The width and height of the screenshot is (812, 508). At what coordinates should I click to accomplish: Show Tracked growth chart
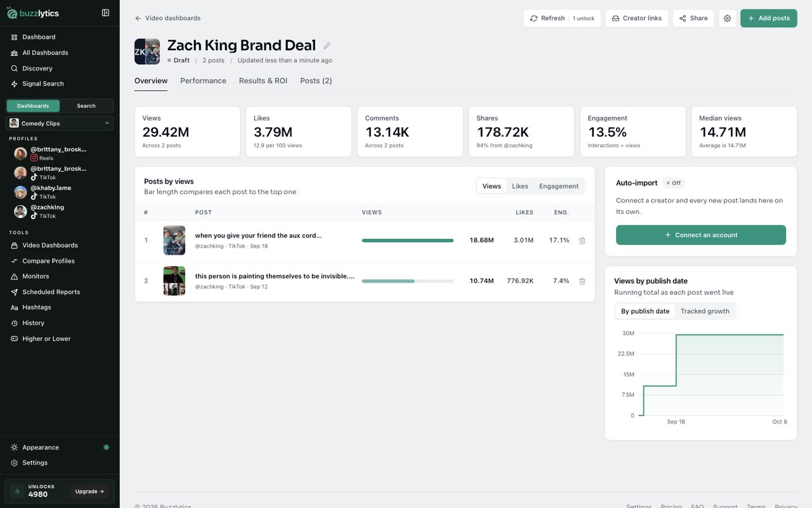(x=705, y=311)
